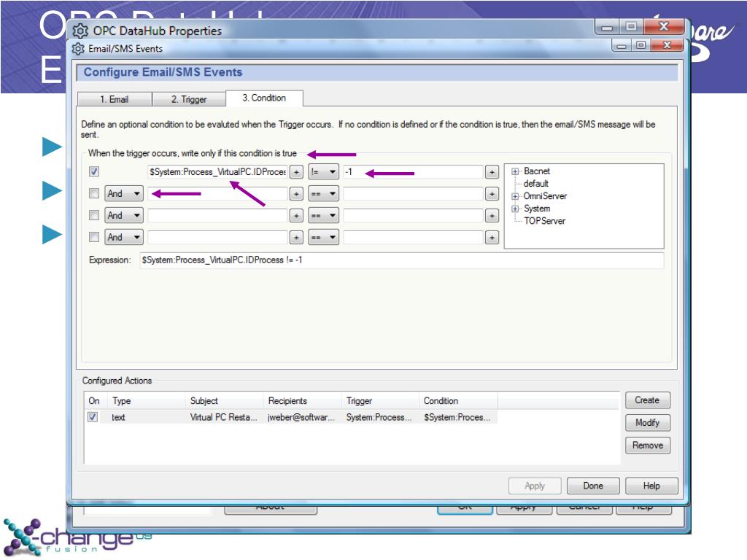Click the Email/SMS Events window gear icon

tap(78, 49)
